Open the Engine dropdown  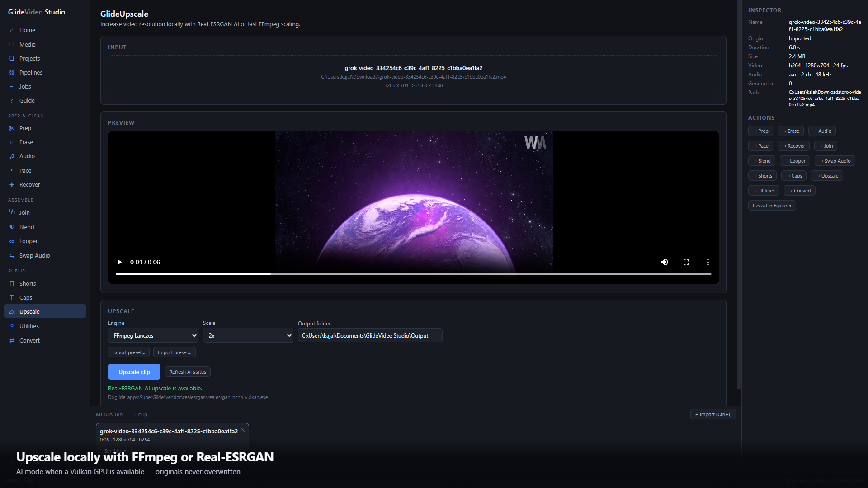click(153, 335)
